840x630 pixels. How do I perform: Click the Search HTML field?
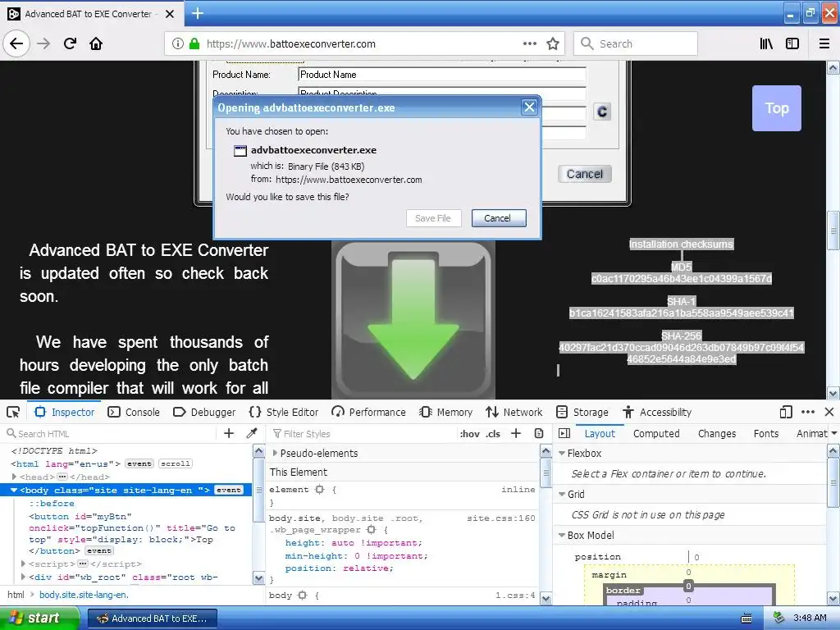coord(110,433)
